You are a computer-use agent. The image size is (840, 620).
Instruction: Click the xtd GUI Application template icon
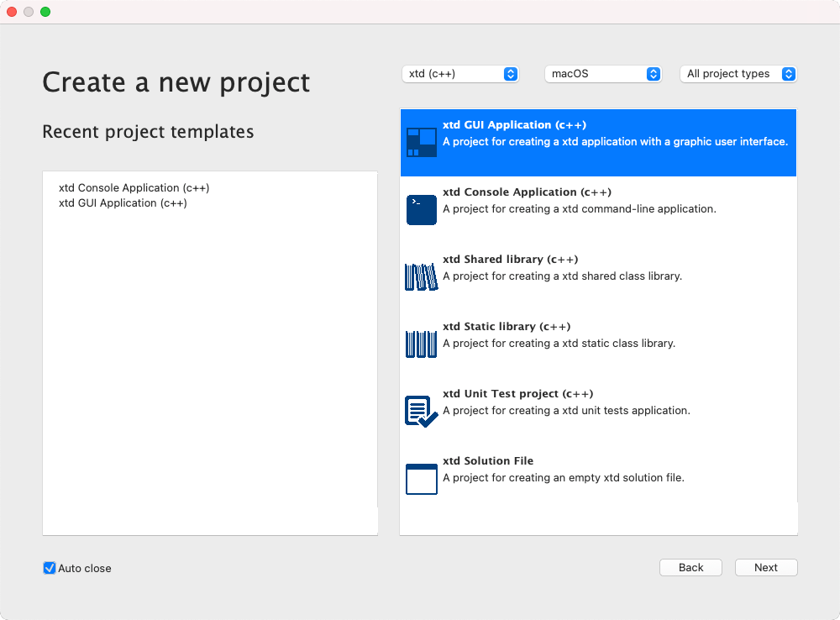point(421,142)
